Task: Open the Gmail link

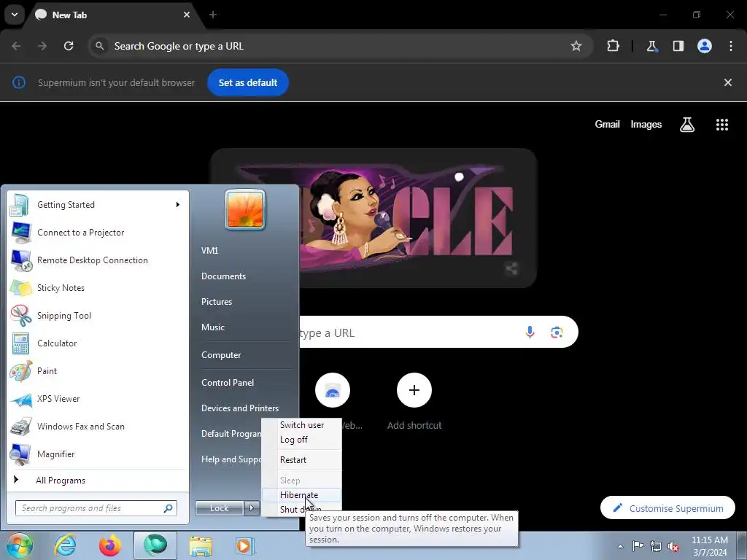Action: [608, 124]
